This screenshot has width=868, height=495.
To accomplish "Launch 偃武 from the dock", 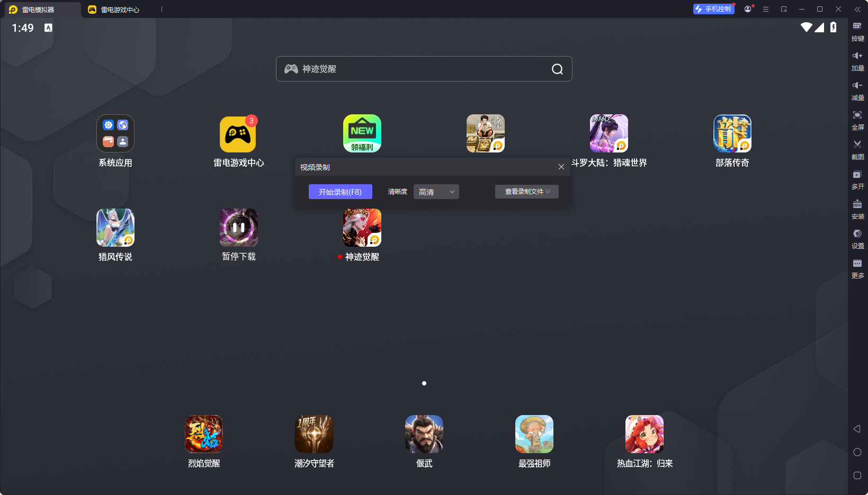I will 424,434.
